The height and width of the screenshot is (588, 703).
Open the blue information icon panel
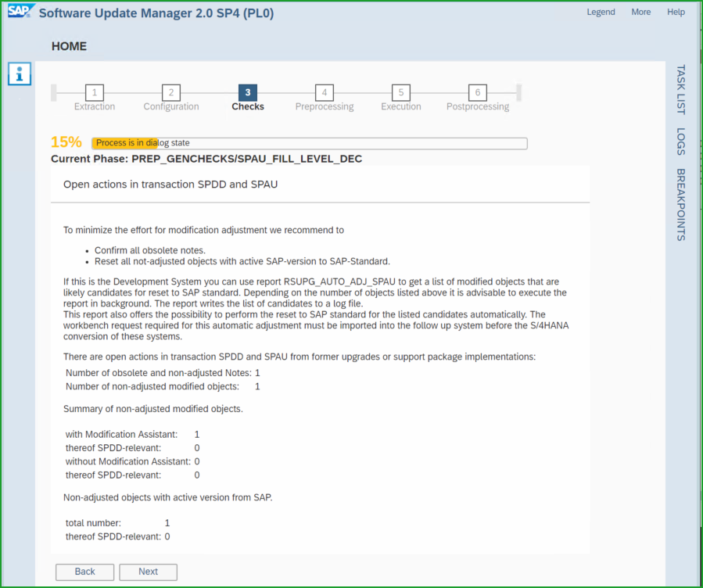pyautogui.click(x=20, y=73)
